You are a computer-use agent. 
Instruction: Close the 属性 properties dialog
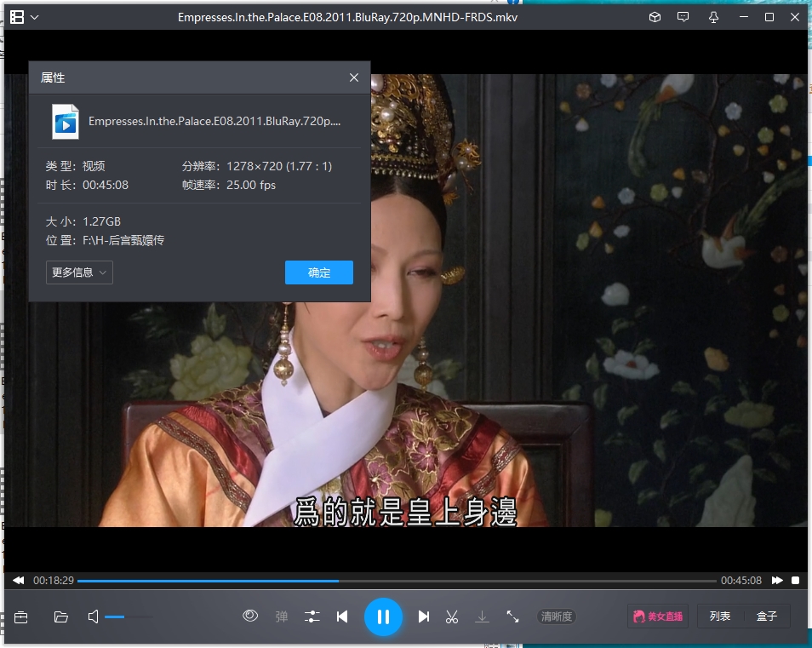tap(354, 77)
